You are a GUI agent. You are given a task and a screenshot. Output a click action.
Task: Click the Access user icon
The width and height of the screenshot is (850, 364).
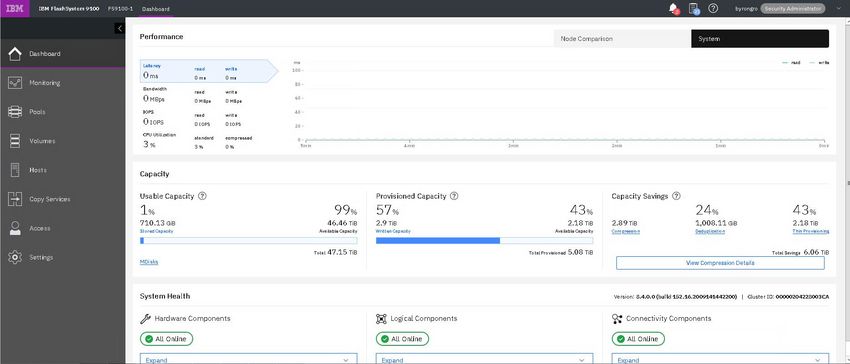[x=15, y=228]
